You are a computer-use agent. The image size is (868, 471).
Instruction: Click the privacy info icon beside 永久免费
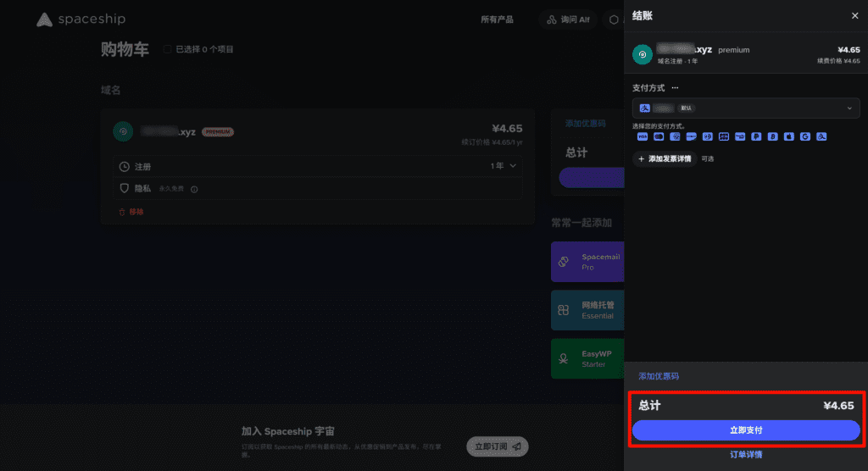tap(194, 189)
